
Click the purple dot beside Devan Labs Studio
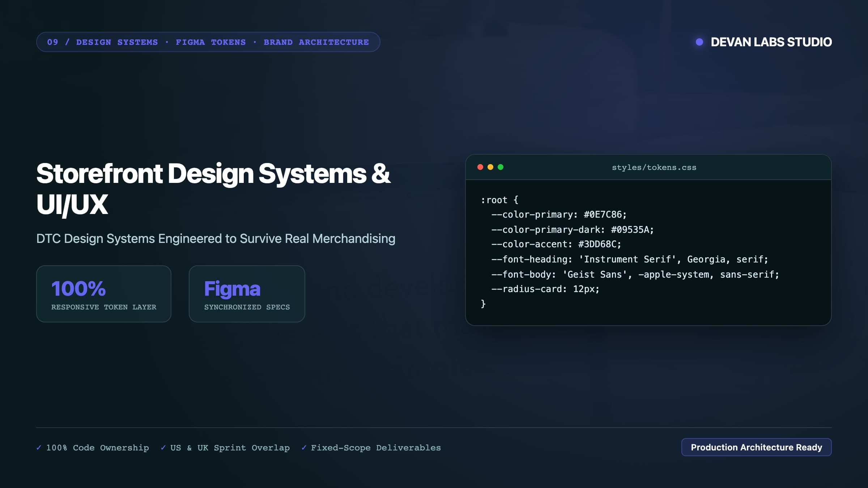[x=699, y=42]
